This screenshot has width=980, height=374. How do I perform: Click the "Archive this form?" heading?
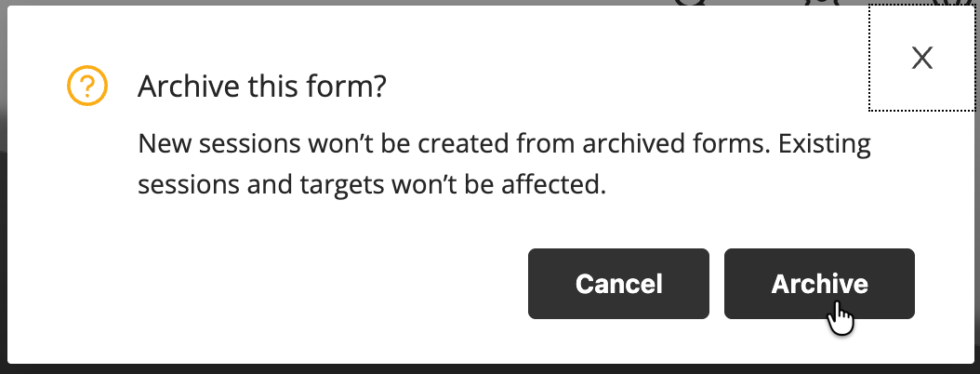click(261, 88)
